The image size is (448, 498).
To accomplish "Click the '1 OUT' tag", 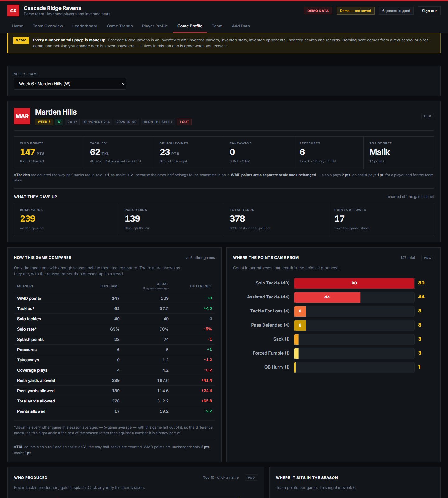I will tap(184, 122).
